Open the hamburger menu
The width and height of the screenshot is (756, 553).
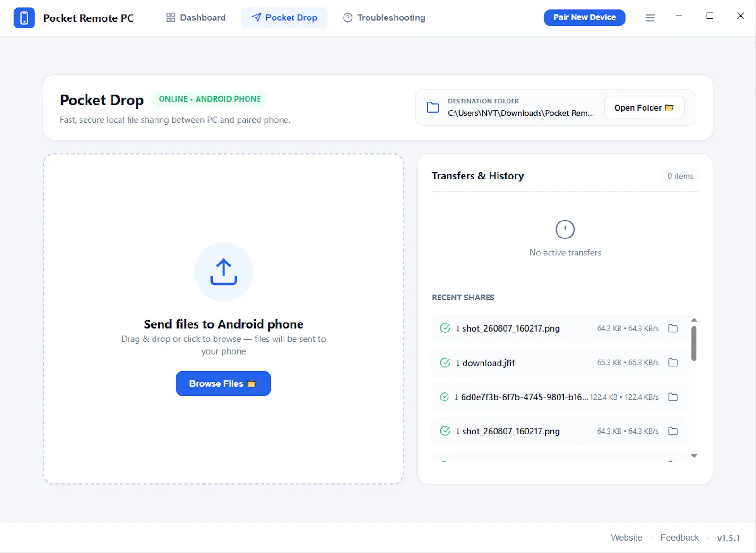650,18
